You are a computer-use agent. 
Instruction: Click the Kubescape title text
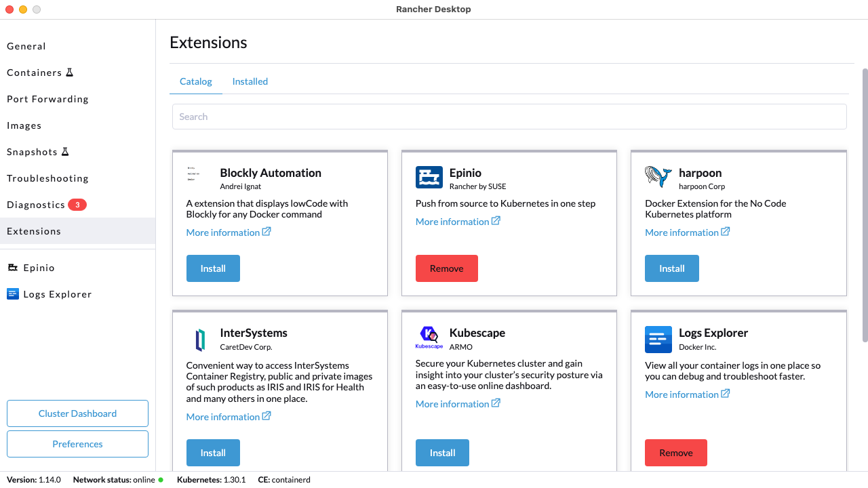477,333
